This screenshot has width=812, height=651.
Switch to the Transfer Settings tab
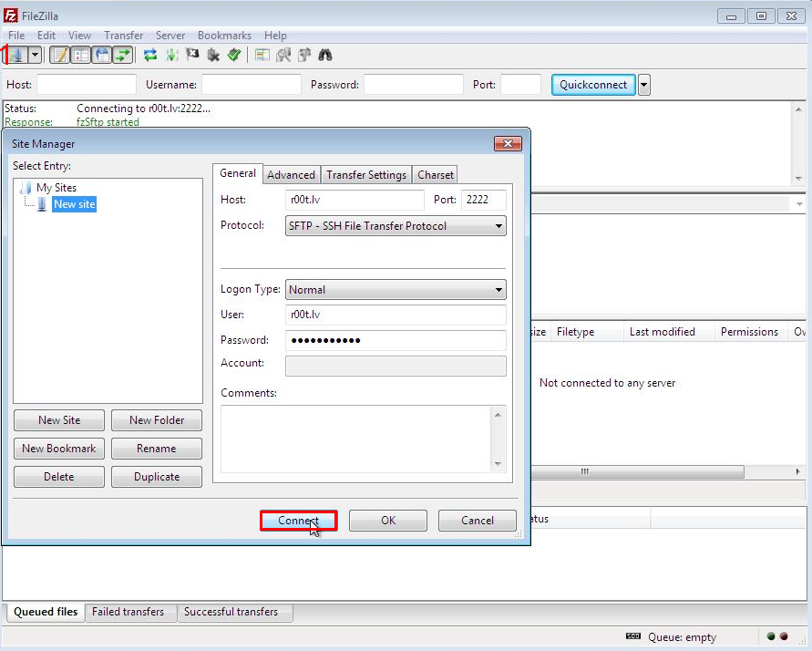[x=366, y=175]
